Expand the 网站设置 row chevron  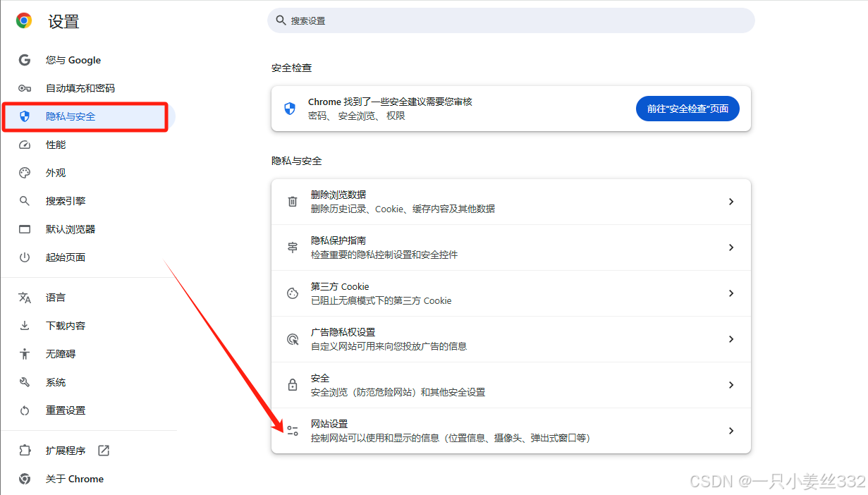click(x=731, y=430)
